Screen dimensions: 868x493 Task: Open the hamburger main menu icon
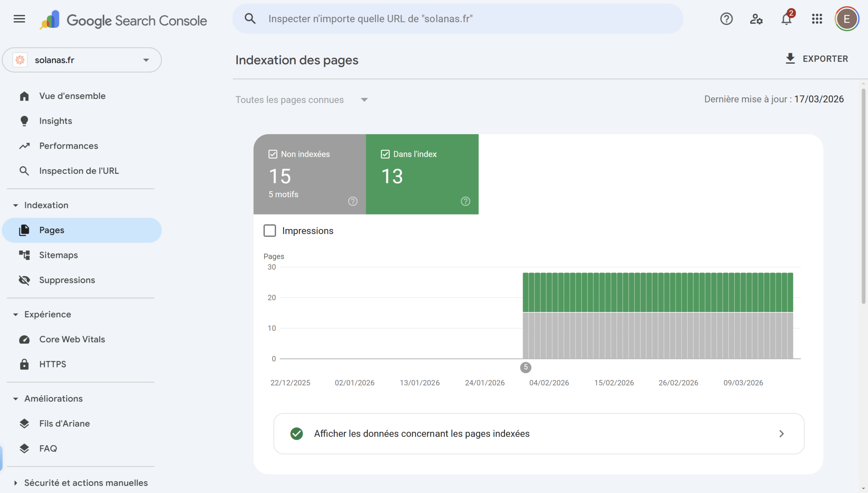tap(19, 19)
